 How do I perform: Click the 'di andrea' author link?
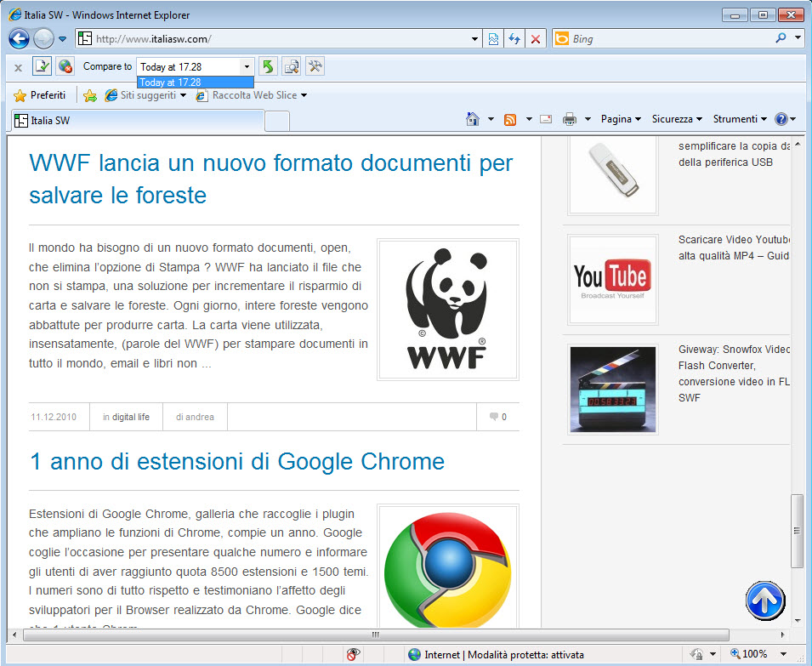coord(195,417)
